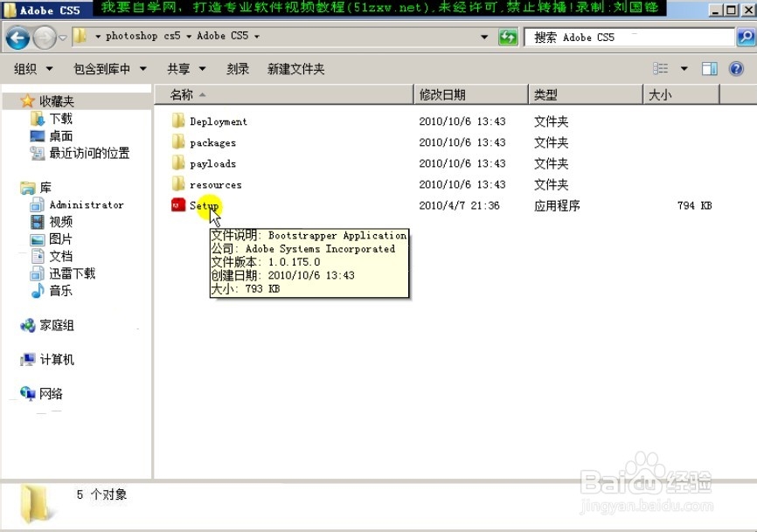Click the refresh icon in address bar
757x532 pixels.
pos(508,37)
